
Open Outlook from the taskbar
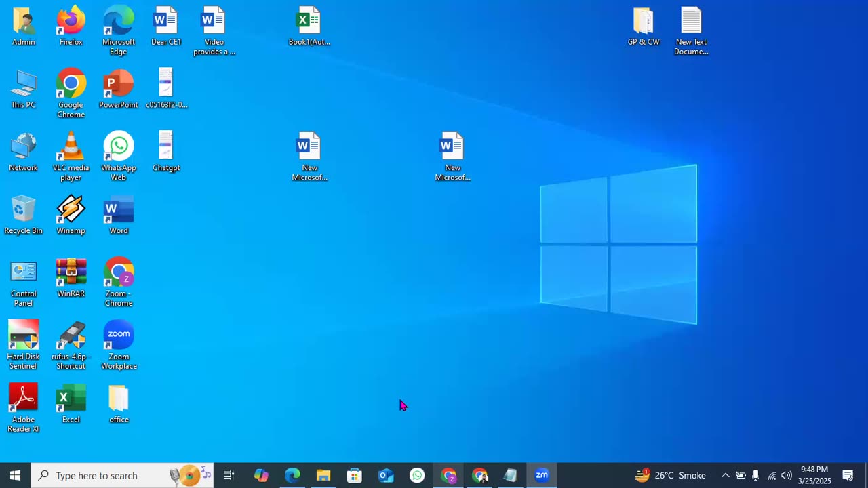point(386,475)
